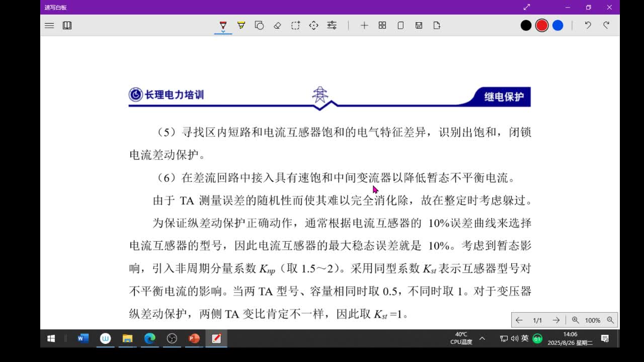
Task: Add a new page with plus icon
Action: (x=364, y=25)
